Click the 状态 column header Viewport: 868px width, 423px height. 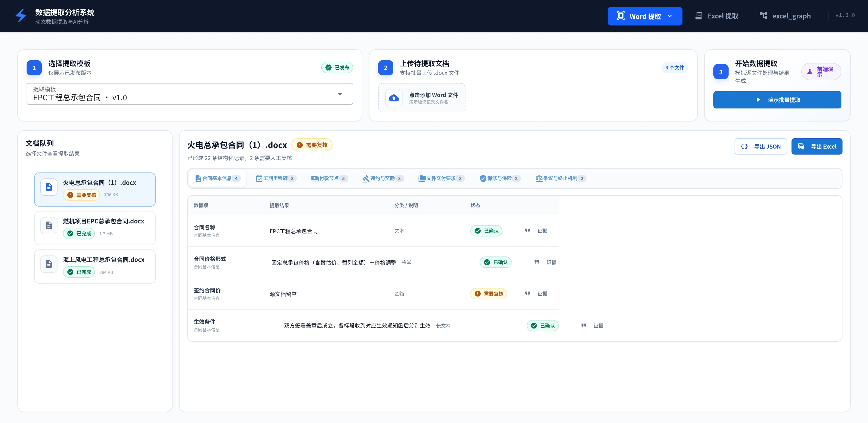coord(475,206)
